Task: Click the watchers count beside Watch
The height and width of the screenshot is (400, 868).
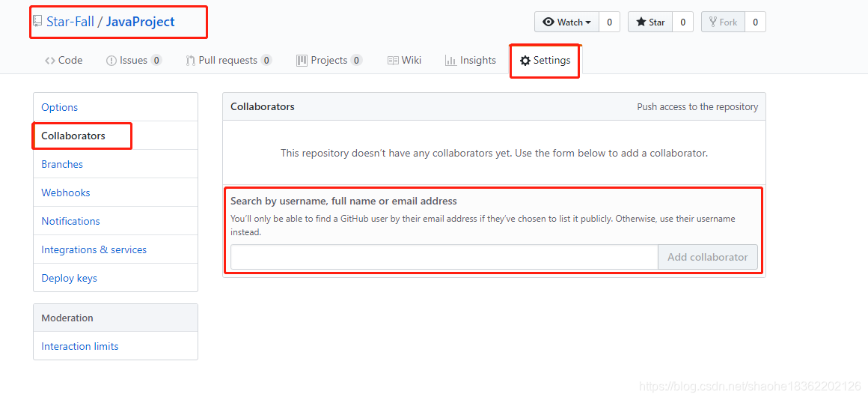Action: [609, 22]
